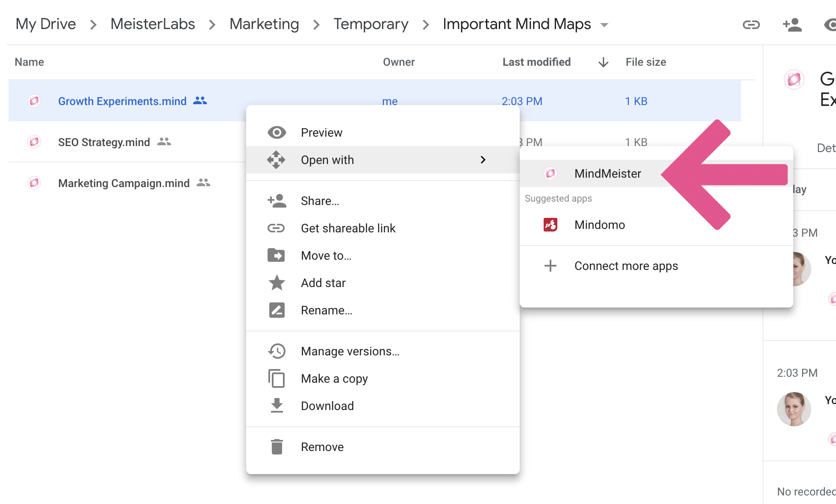The width and height of the screenshot is (836, 504).
Task: Select Rename… from the menu
Action: coord(383,310)
